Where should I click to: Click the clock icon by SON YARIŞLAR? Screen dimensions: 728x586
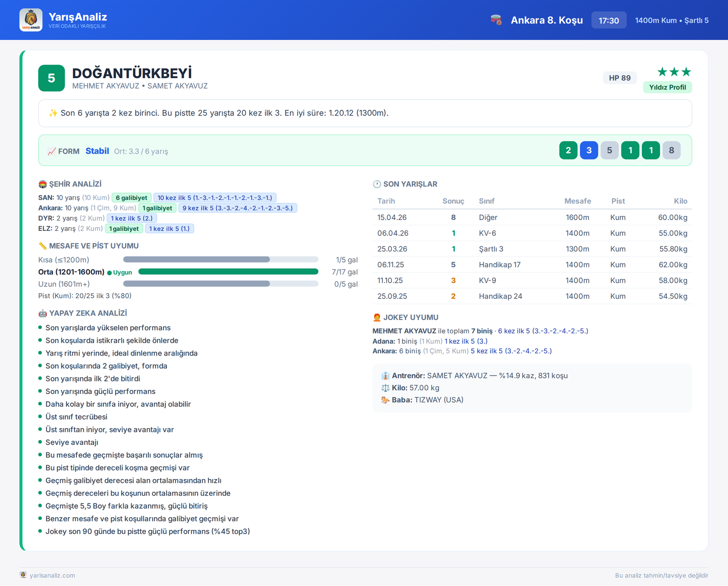[377, 184]
